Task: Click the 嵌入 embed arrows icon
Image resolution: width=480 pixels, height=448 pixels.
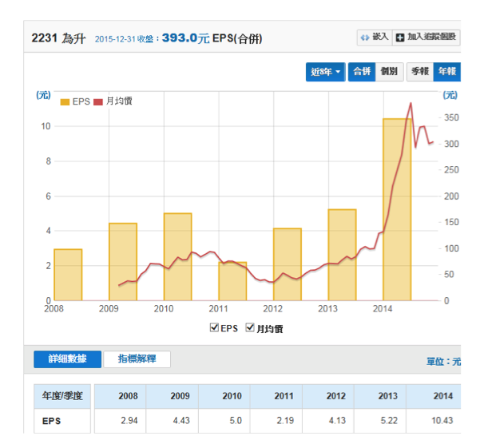Action: click(x=365, y=37)
